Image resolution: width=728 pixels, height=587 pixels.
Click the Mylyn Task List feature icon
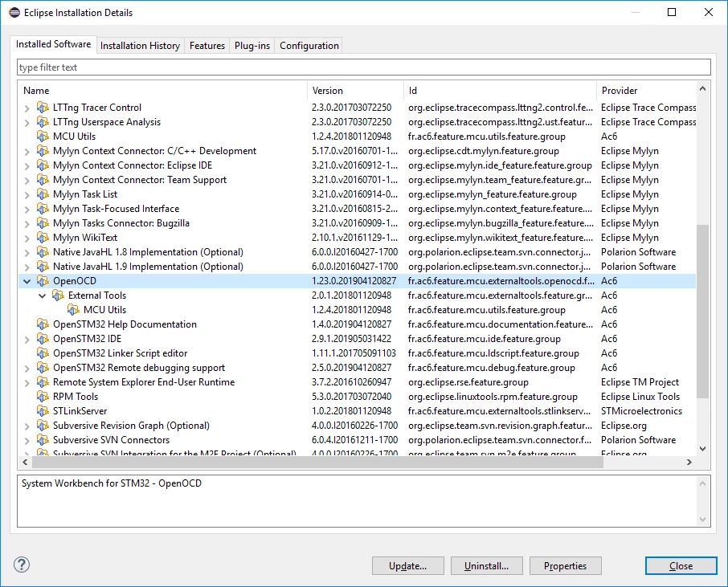click(x=43, y=194)
